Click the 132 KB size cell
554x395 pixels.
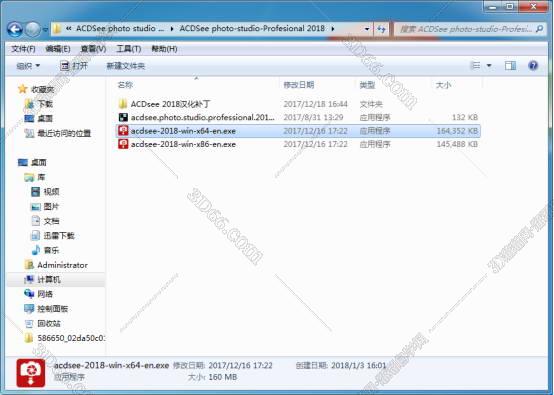click(x=465, y=117)
